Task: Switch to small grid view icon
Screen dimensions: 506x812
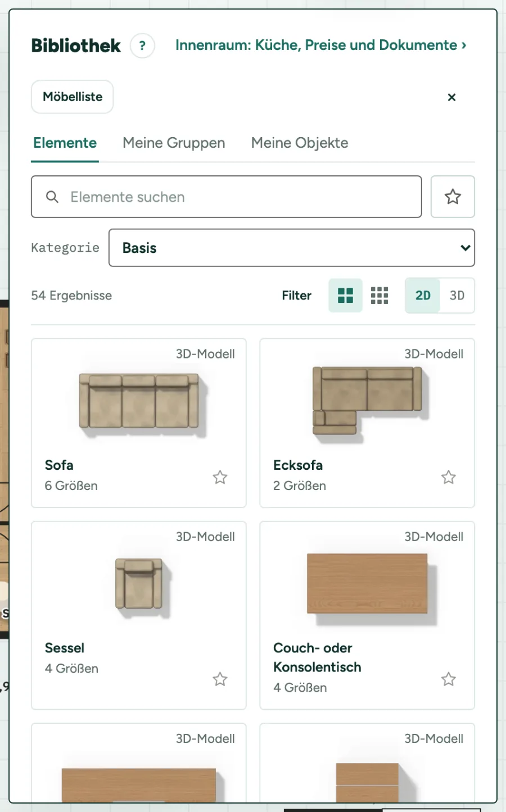Action: point(379,296)
